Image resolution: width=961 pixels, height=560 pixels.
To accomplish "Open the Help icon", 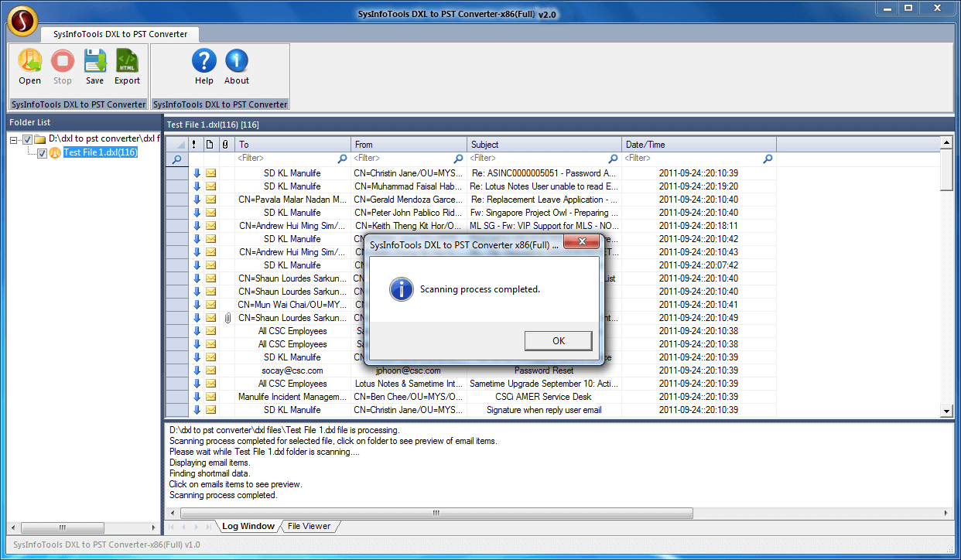I will (204, 61).
